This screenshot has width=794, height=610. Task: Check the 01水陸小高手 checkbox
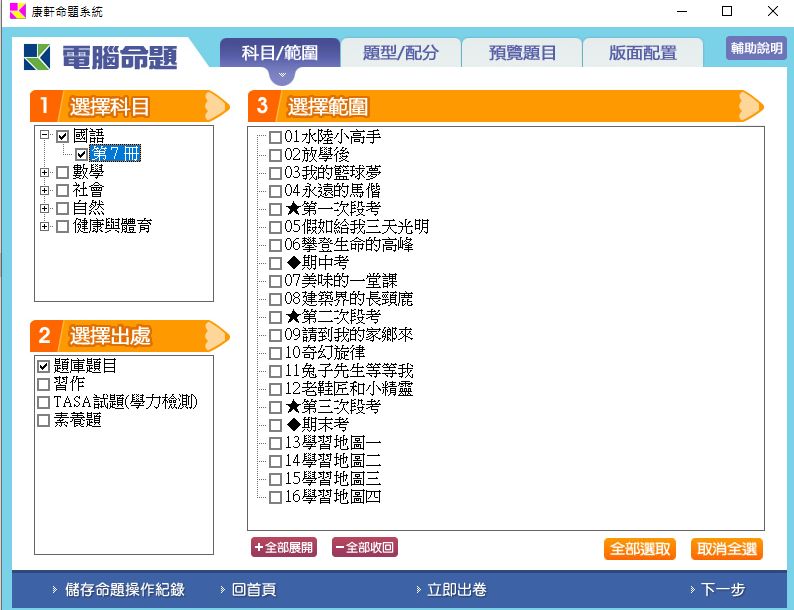(x=275, y=137)
